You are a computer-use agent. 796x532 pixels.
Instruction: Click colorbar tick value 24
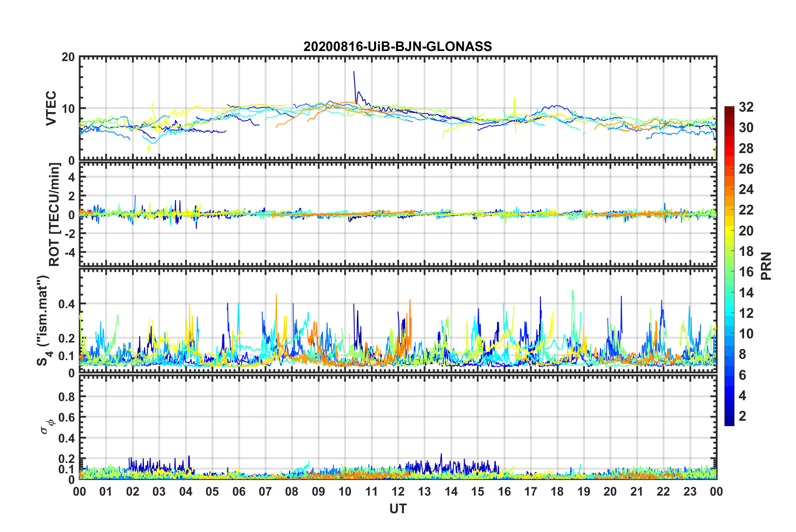(x=746, y=189)
